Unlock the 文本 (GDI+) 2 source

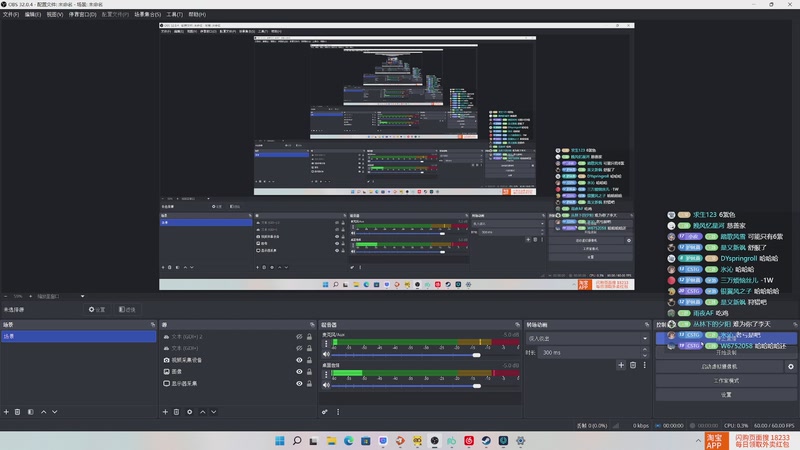(x=309, y=337)
